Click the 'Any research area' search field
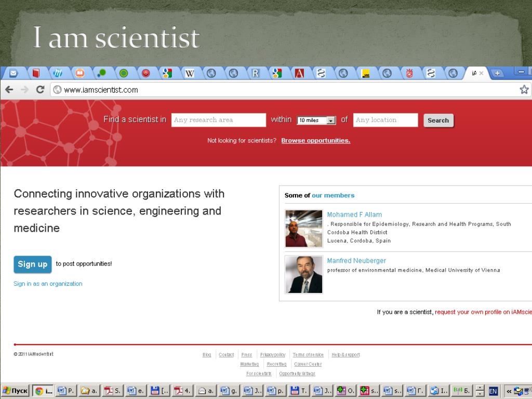 pos(219,120)
